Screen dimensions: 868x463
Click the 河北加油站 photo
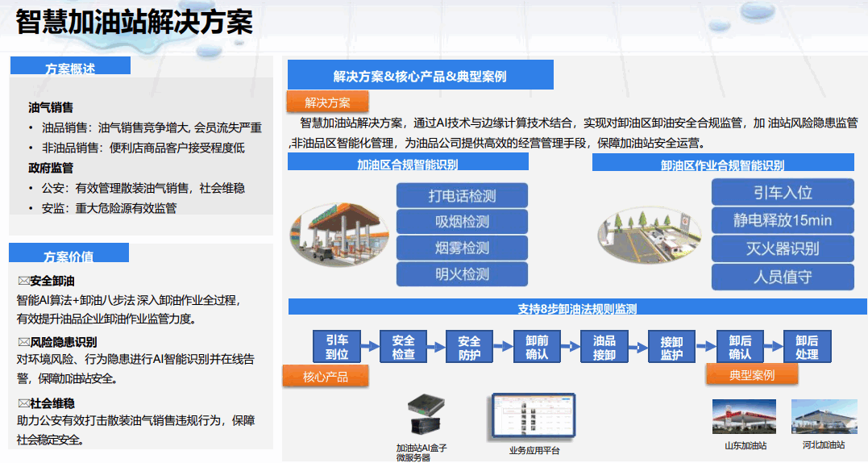coord(824,418)
